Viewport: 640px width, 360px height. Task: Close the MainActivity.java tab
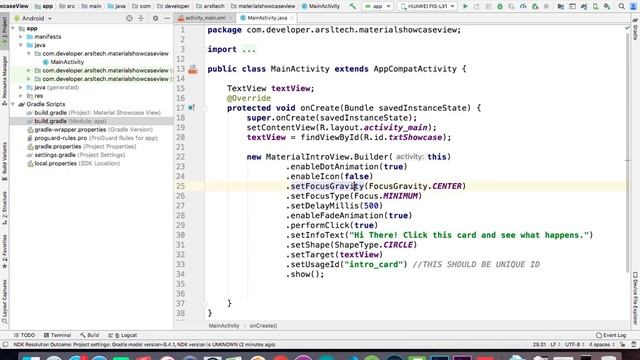(292, 18)
